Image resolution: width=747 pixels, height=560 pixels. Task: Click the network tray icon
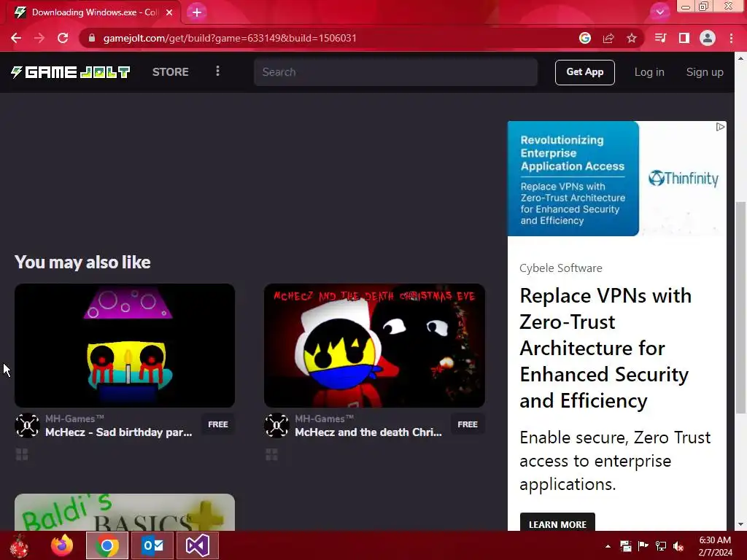[661, 546]
